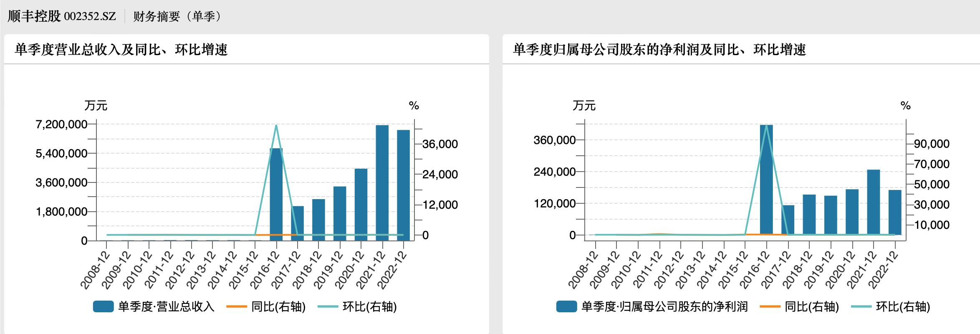
Task: Click the 单季度归属母公司股东的净利润及同比、环比增速 panel title
Action: [659, 50]
